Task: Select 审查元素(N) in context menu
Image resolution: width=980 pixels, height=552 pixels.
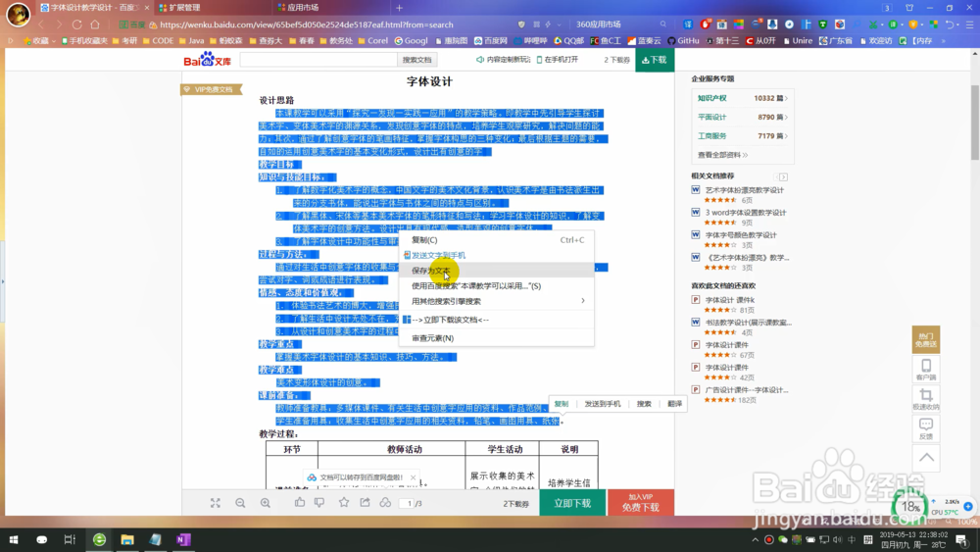Action: click(496, 338)
